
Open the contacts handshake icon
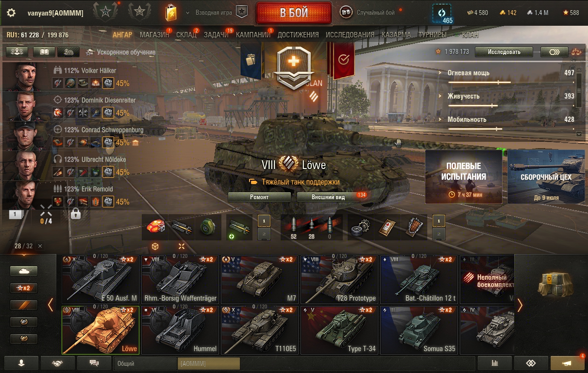point(57,363)
